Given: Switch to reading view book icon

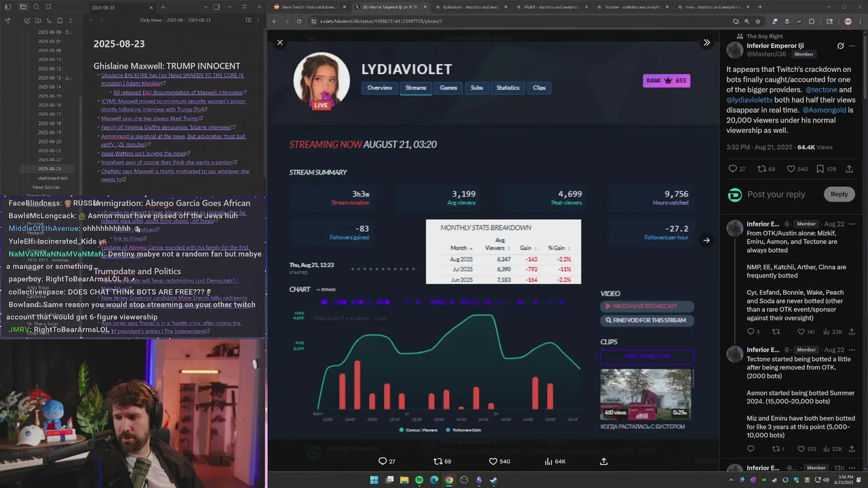Looking at the screenshot, I should 248,20.
